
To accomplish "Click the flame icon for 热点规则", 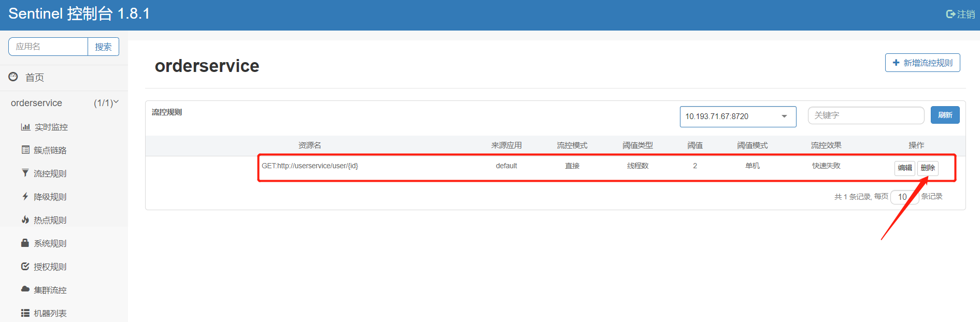I will (25, 219).
